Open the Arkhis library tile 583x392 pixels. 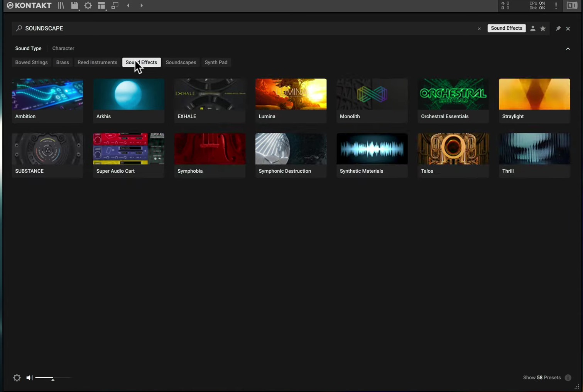128,101
